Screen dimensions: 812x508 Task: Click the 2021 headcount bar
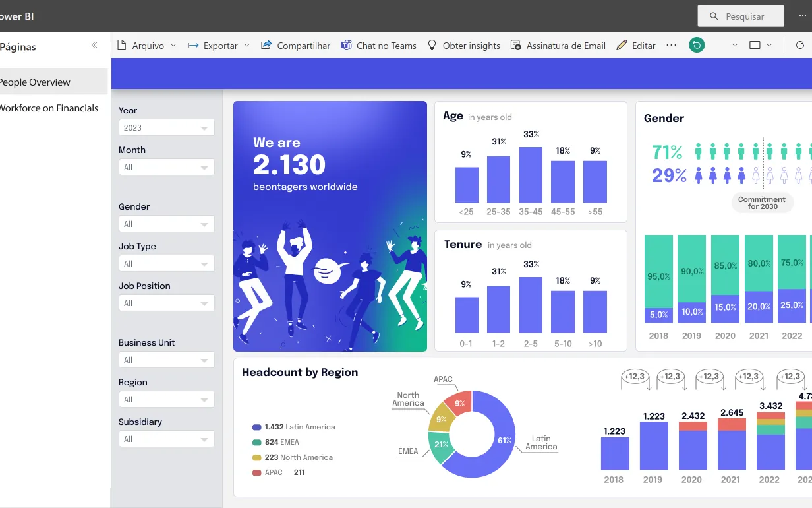coord(732,443)
